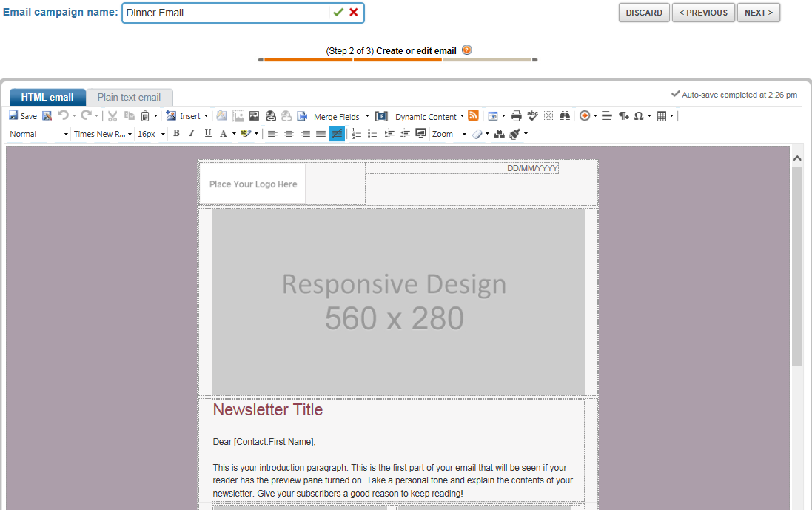The width and height of the screenshot is (812, 510).
Task: Click the Print icon
Action: 517,116
